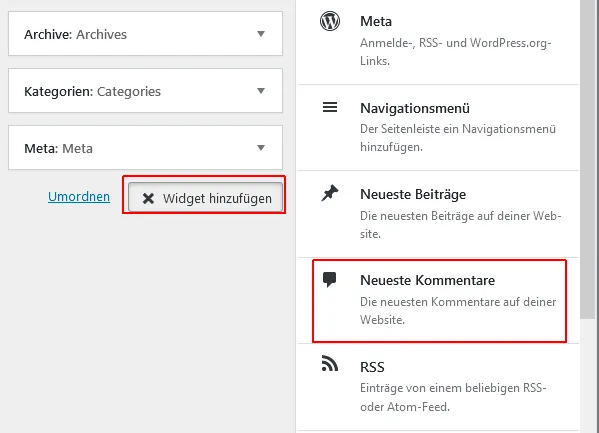Viewport: 599px width, 433px height.
Task: Click the speech bubble icon for Neueste Kommentare
Action: [x=329, y=279]
